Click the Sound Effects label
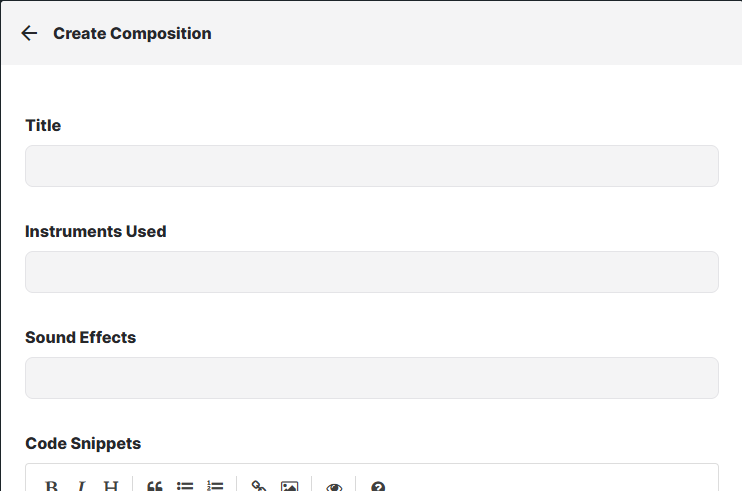 tap(80, 338)
